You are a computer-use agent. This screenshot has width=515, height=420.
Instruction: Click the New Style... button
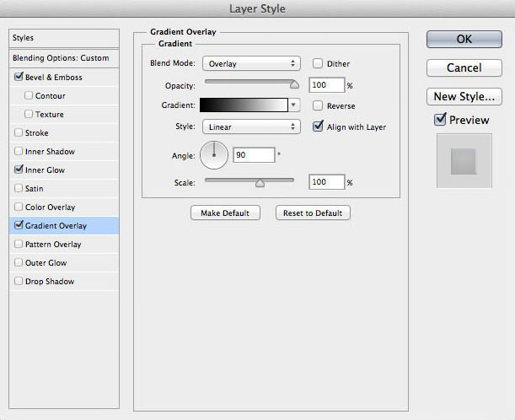point(464,97)
